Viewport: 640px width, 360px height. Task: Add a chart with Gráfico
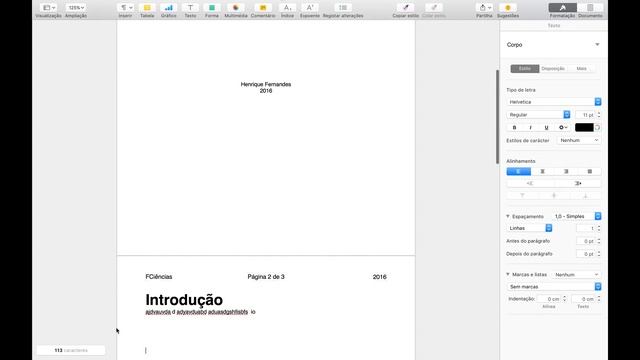coord(169,8)
